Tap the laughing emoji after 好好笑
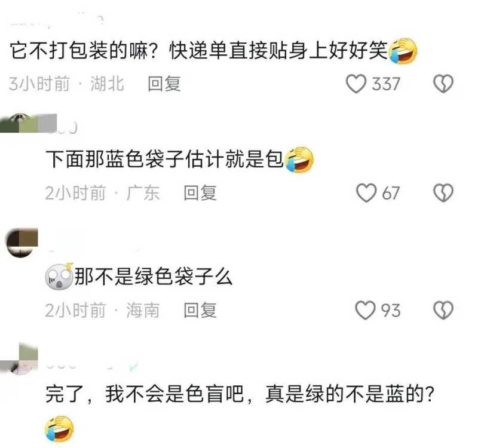 [403, 51]
